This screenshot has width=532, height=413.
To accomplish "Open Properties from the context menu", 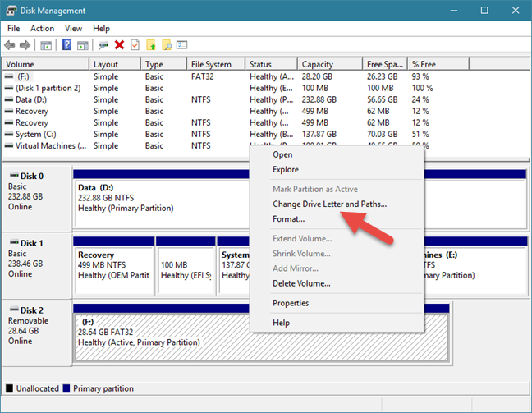I will point(291,303).
